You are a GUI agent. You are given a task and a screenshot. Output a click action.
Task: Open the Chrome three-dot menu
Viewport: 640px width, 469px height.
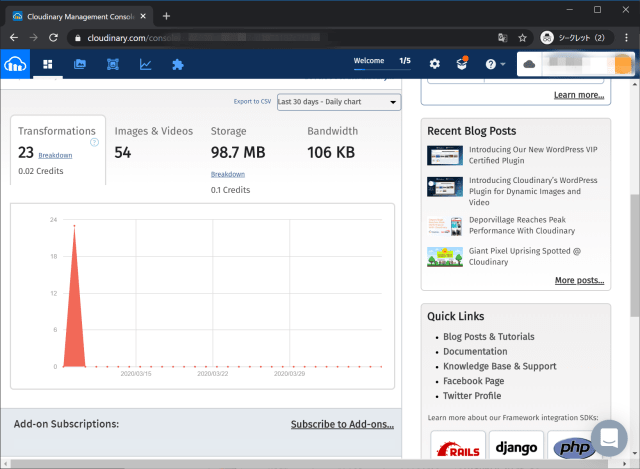627,38
